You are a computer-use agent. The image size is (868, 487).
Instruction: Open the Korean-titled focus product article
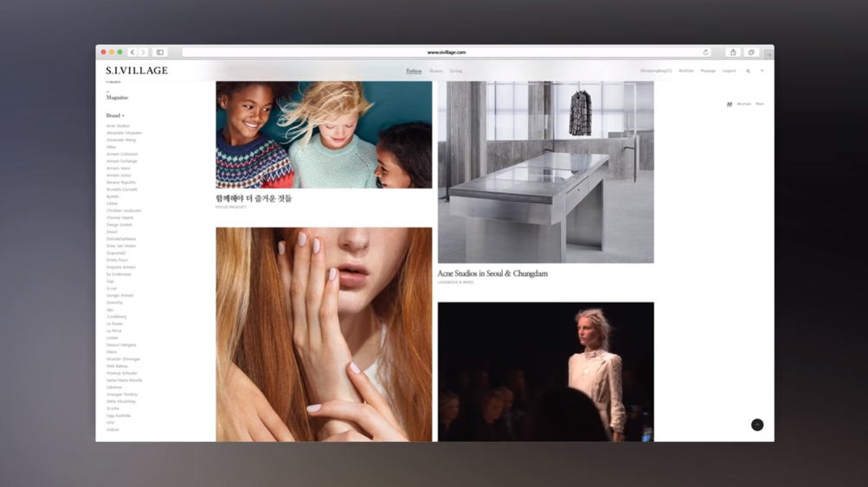(254, 198)
